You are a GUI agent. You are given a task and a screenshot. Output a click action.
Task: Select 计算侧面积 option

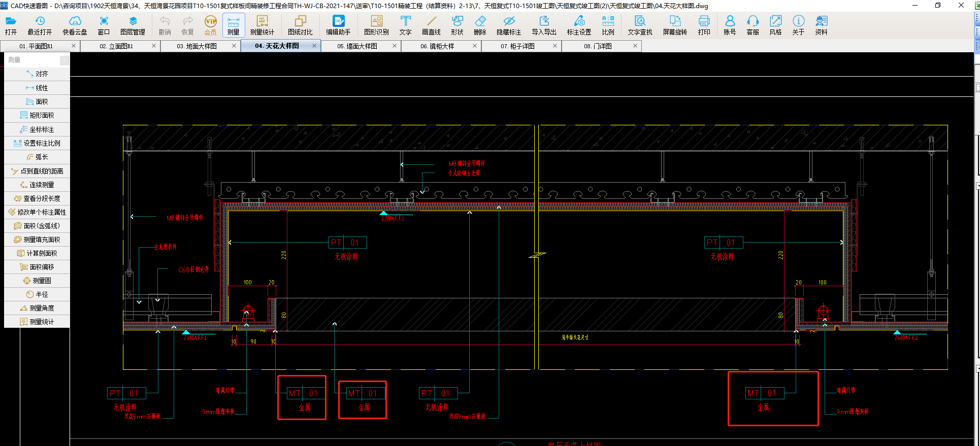37,253
